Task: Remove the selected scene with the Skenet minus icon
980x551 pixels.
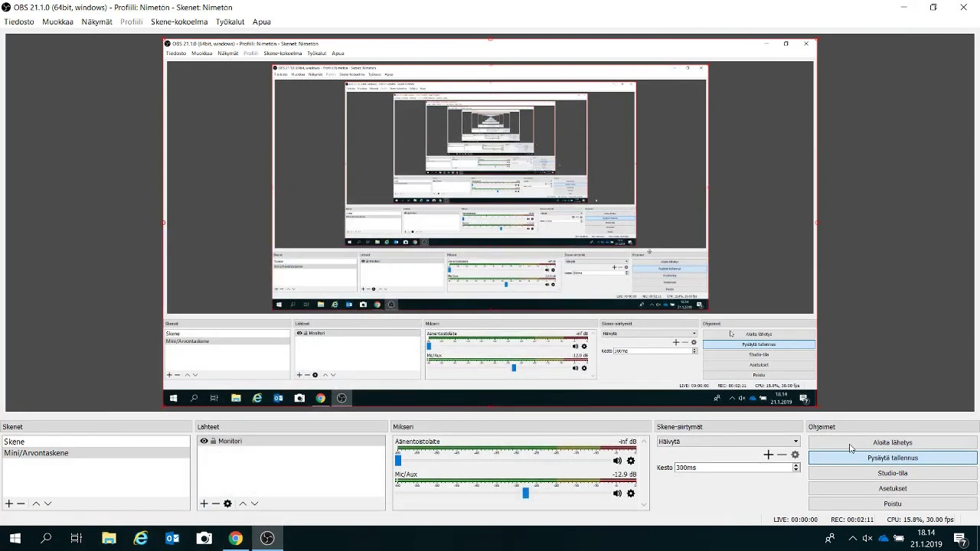Action: coord(21,504)
